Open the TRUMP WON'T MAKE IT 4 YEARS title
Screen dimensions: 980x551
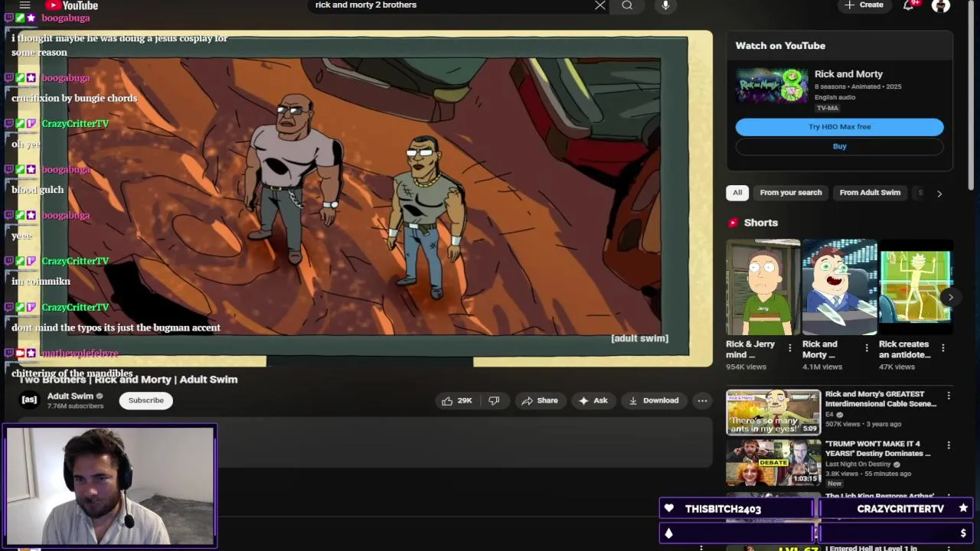coord(878,448)
